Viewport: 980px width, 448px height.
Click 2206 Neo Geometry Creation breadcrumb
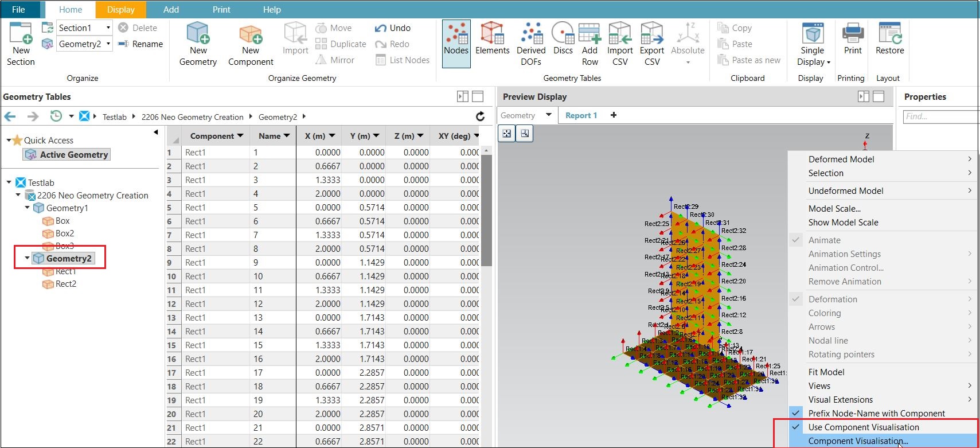192,117
